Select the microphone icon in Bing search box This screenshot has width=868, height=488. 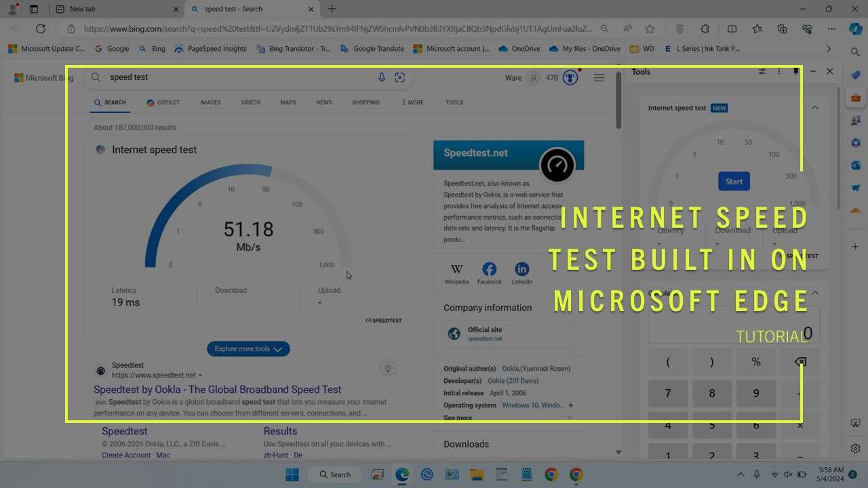point(382,77)
